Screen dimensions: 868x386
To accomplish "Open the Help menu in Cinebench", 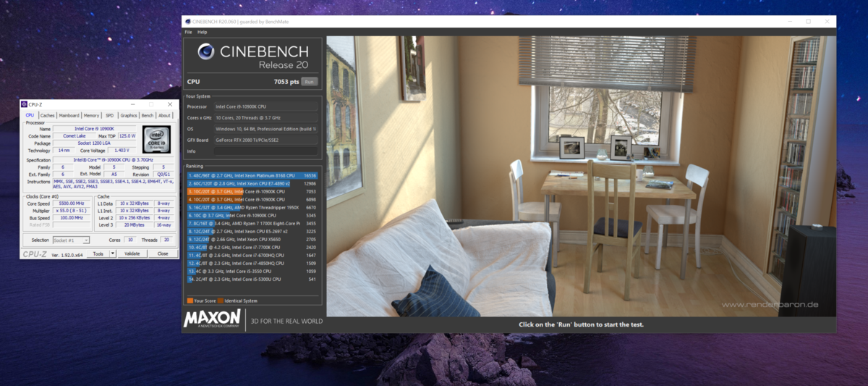I will (x=202, y=32).
